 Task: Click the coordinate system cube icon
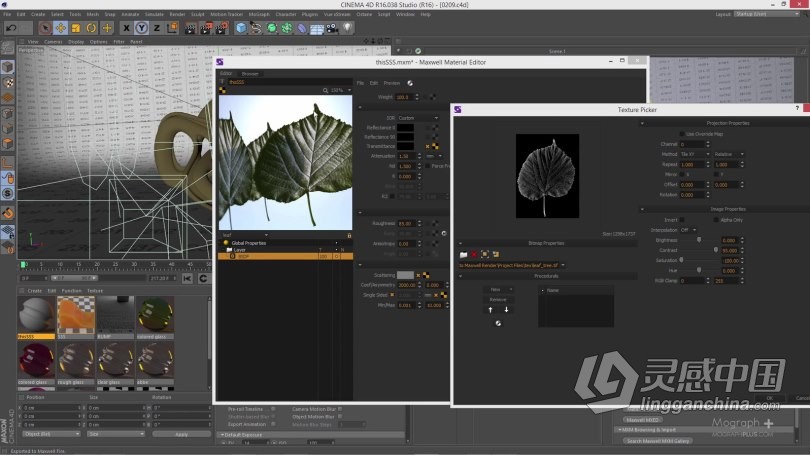[172, 28]
